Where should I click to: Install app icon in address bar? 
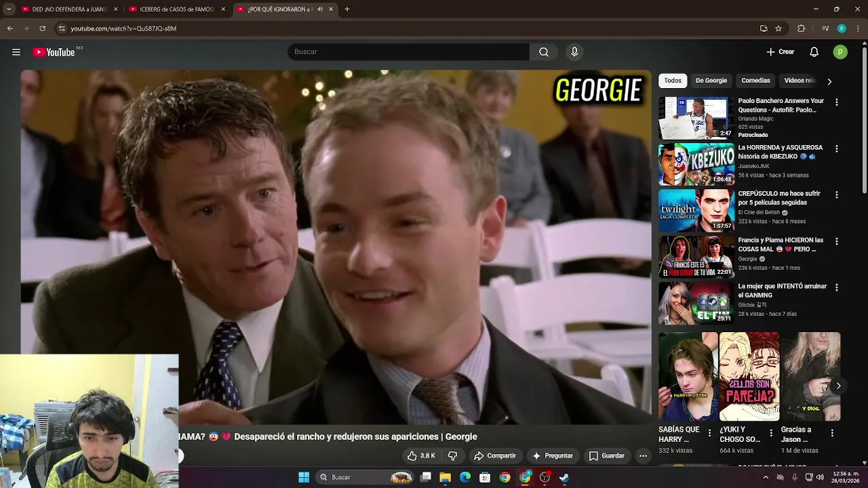pyautogui.click(x=764, y=28)
